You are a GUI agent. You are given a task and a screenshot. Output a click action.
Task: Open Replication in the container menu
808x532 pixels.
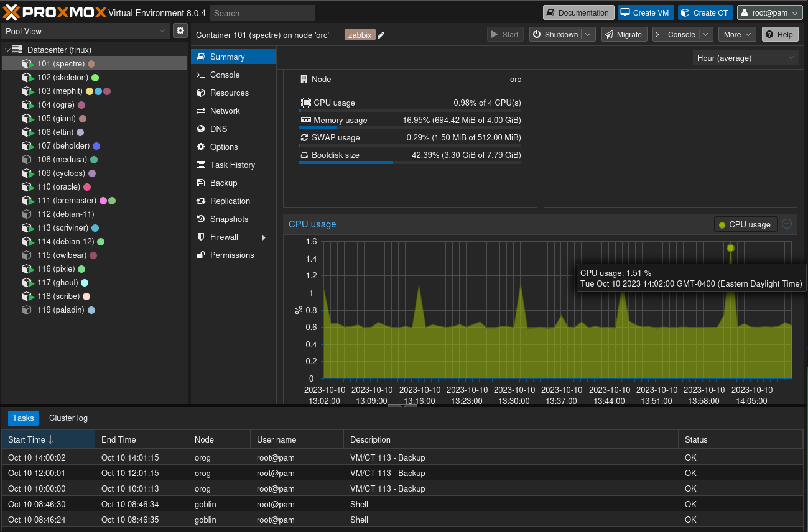[x=230, y=201]
